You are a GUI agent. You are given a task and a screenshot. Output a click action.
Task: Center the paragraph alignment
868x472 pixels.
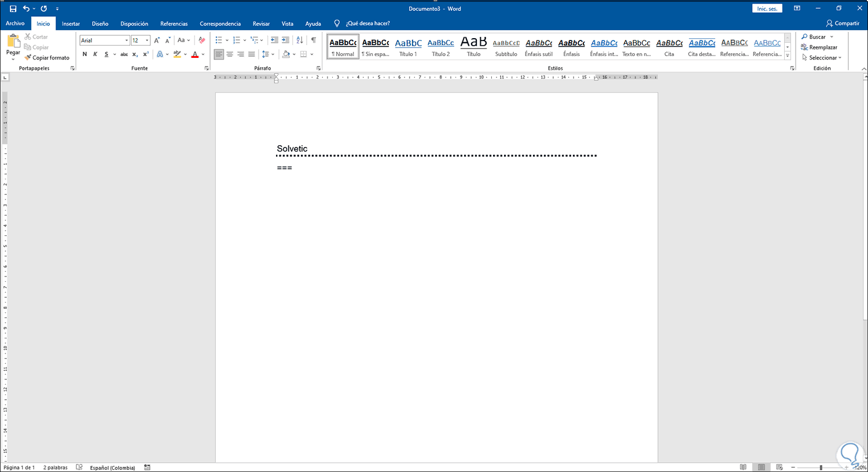coord(230,54)
